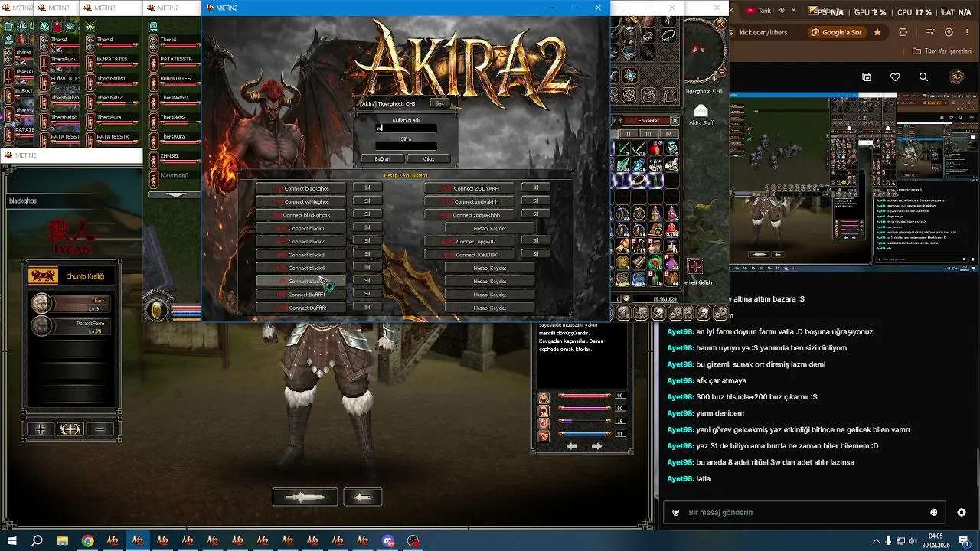
Task: Click the microphone tray icon
Action: point(888,541)
